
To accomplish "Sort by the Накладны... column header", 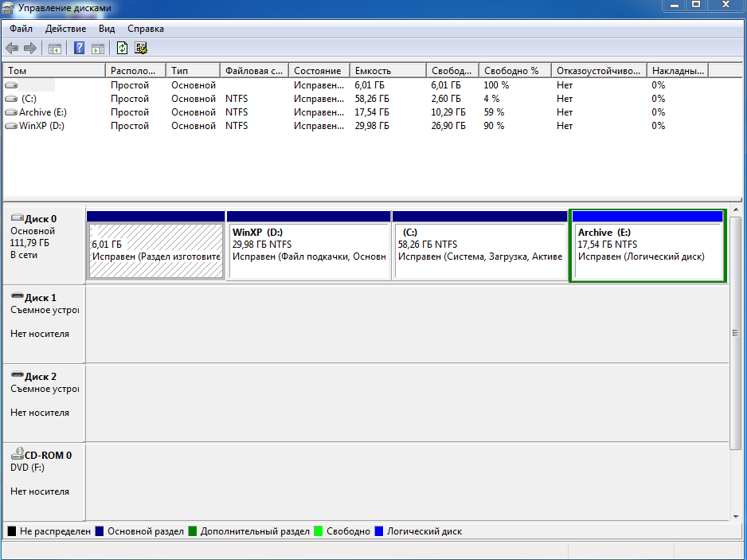I will [678, 71].
